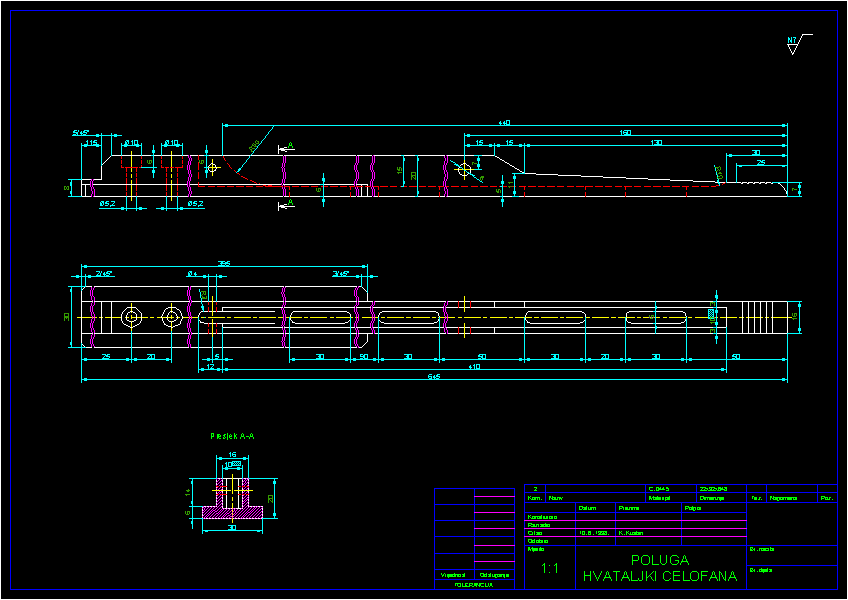Click the N7 surface roughness symbol
The height and width of the screenshot is (600, 848).
[793, 42]
